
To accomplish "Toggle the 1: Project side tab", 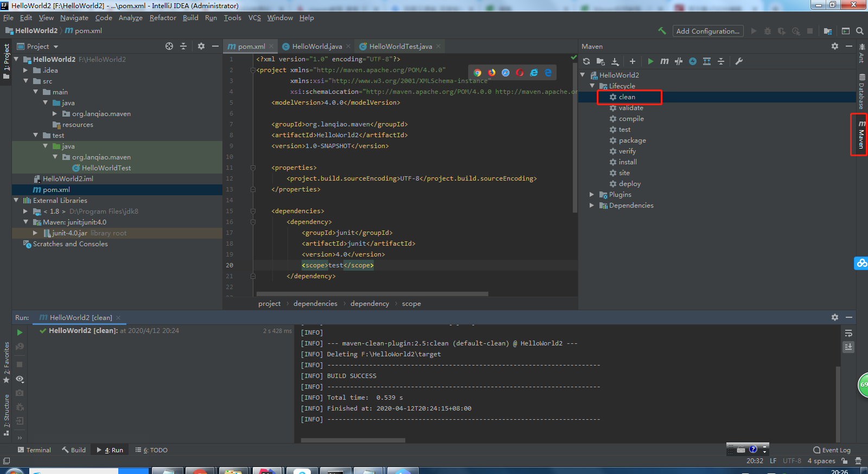I will tap(6, 61).
